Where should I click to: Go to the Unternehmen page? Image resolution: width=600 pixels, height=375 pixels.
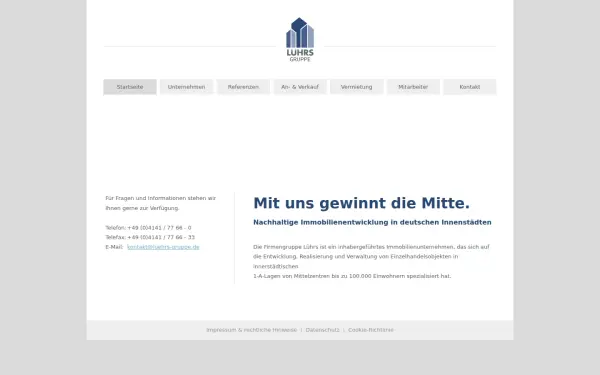click(186, 87)
